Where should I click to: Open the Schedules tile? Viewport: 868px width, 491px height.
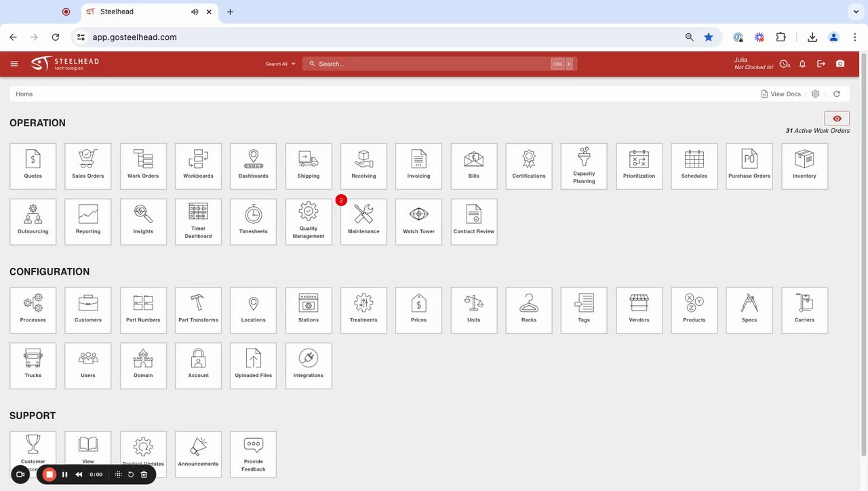click(694, 166)
